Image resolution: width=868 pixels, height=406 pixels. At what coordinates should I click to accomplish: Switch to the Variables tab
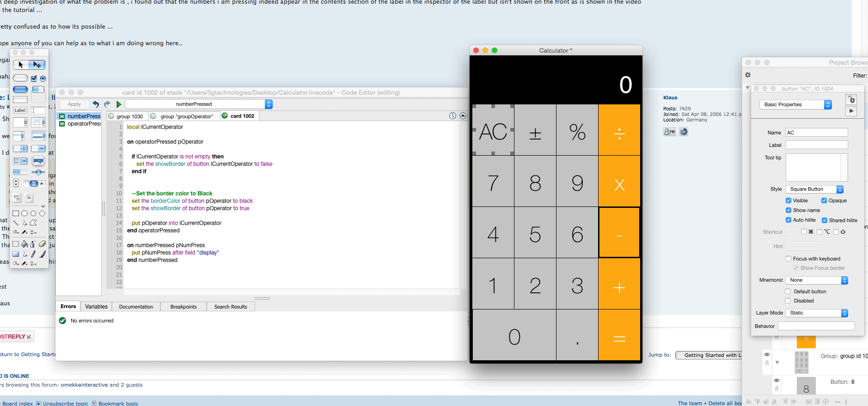click(x=96, y=307)
